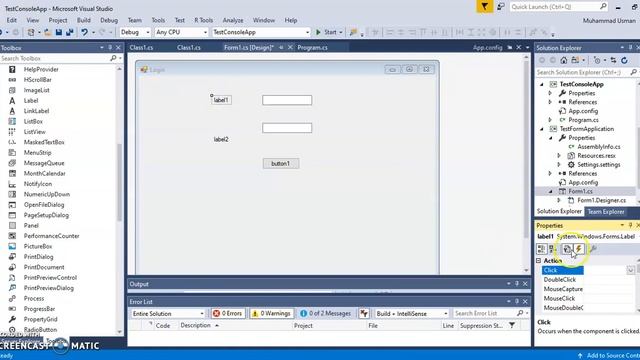Expand the Form1.Designer.cs node
The image size is (640, 360).
coord(559,200)
